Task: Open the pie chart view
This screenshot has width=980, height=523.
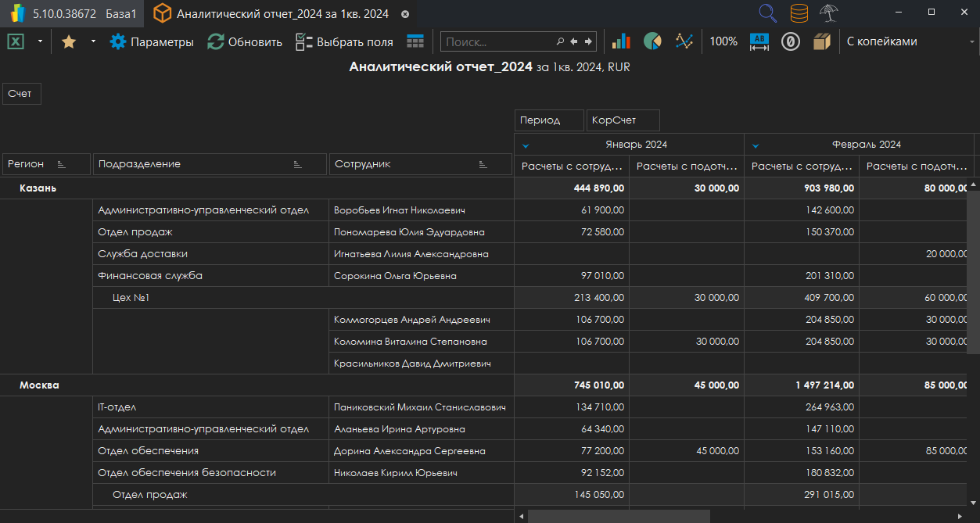Action: click(652, 41)
